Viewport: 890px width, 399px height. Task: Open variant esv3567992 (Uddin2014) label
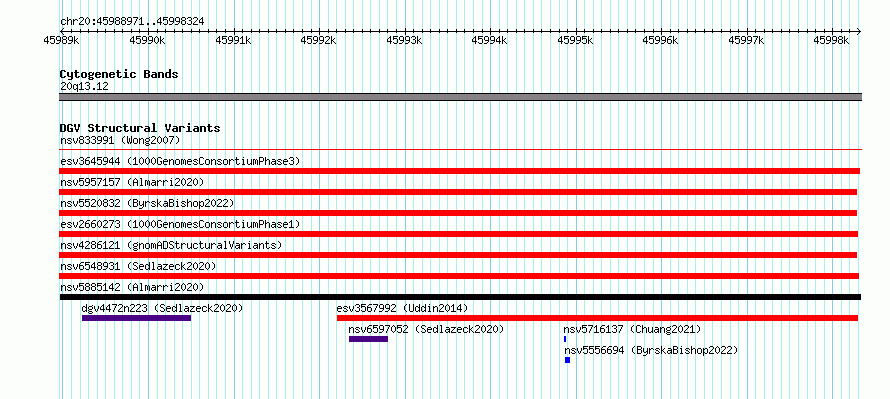point(402,308)
